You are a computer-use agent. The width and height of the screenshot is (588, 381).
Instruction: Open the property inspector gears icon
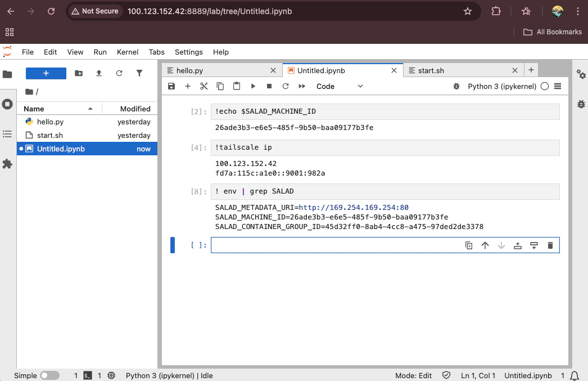(x=581, y=74)
